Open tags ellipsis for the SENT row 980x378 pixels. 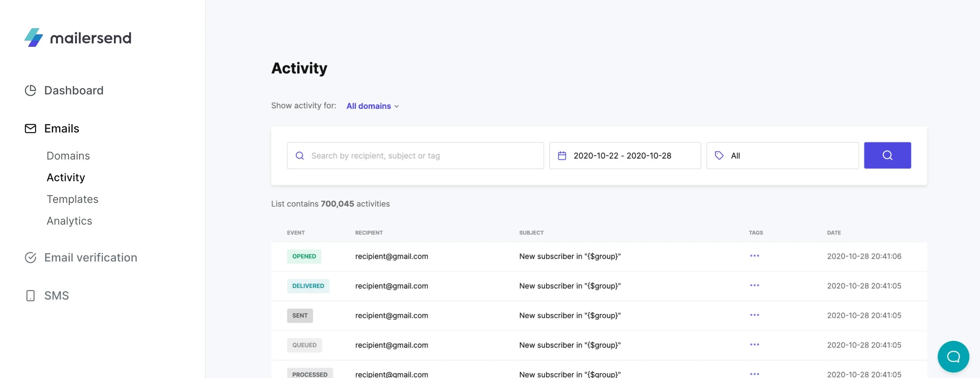(754, 315)
